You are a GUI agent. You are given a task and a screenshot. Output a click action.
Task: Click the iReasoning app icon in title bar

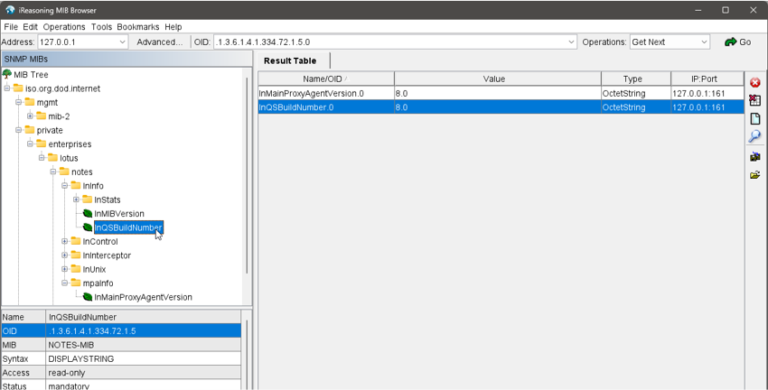pyautogui.click(x=10, y=10)
